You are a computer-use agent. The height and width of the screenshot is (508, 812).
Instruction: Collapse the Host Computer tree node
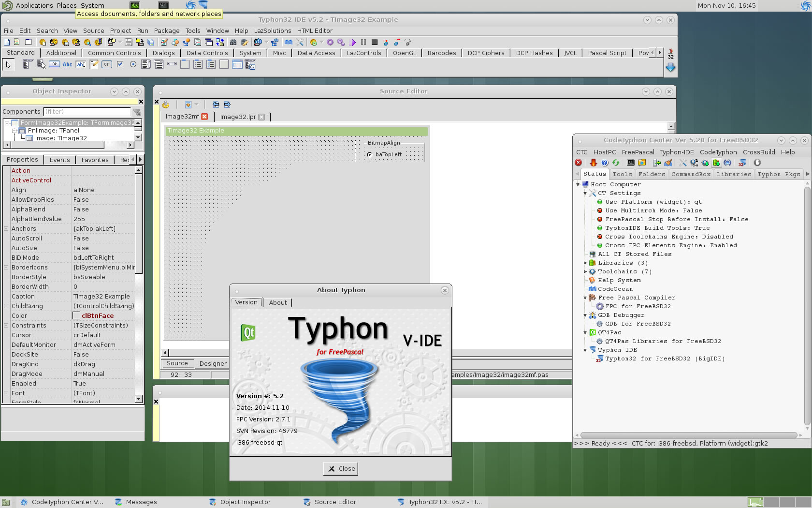tap(578, 185)
